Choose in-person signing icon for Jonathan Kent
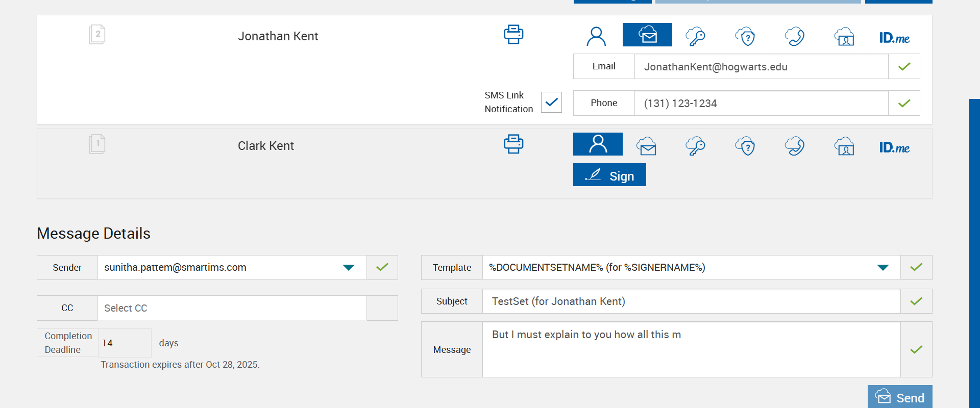 [x=596, y=36]
